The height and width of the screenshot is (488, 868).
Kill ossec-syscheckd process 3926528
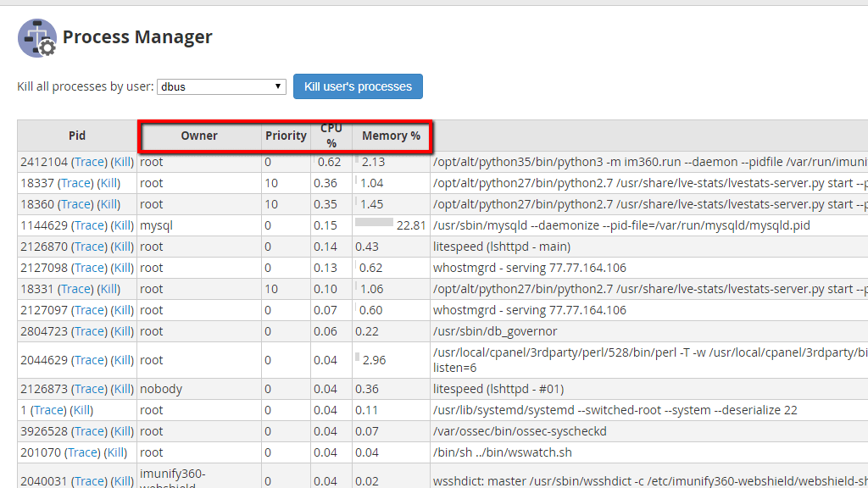click(123, 431)
